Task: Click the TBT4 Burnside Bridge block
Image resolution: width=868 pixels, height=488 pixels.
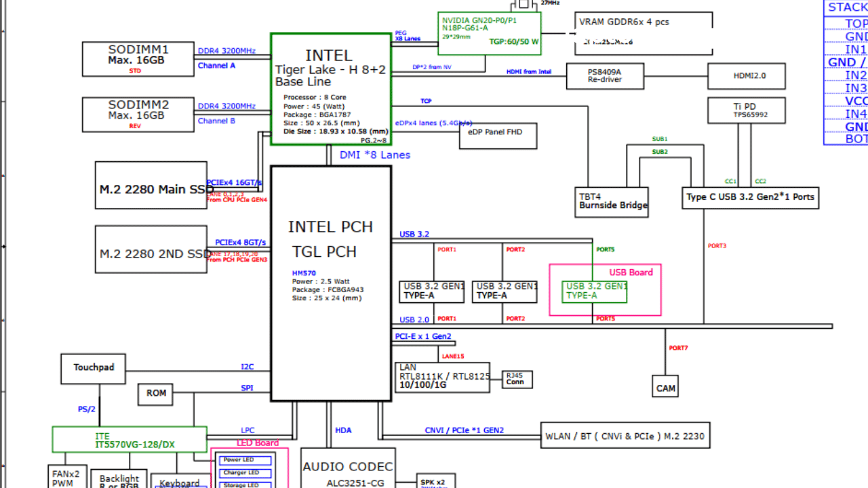Action: 611,202
